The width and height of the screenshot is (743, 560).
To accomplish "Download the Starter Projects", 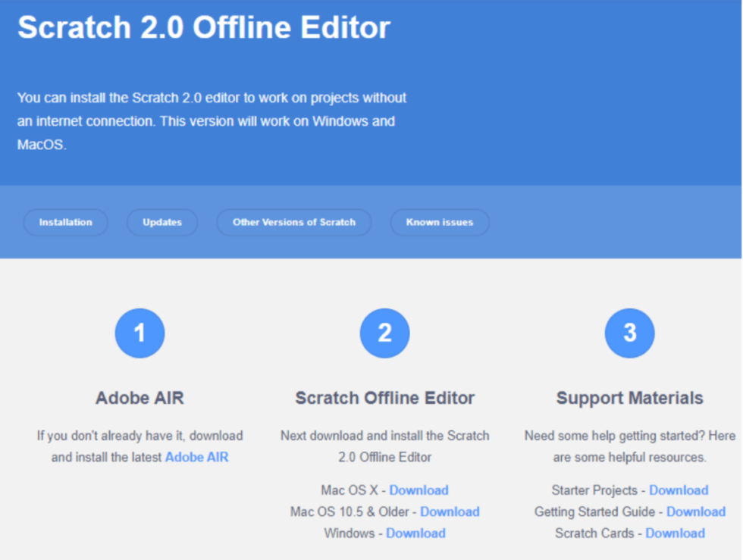I will click(x=679, y=490).
